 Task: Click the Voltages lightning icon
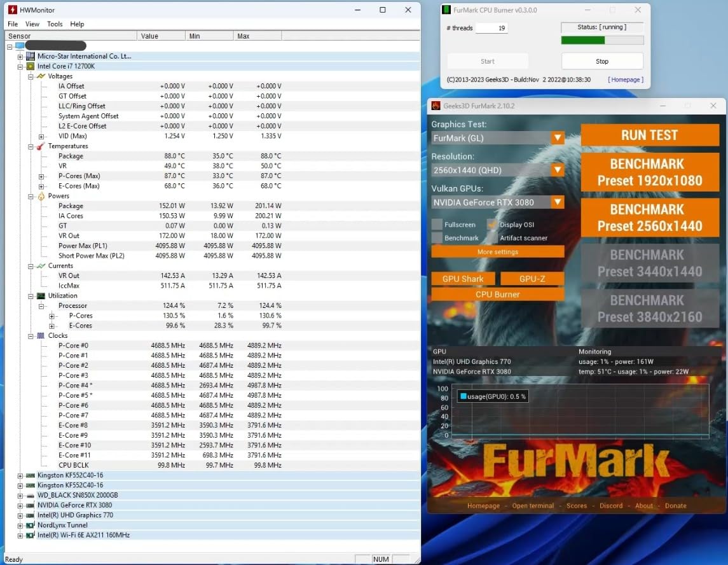41,76
